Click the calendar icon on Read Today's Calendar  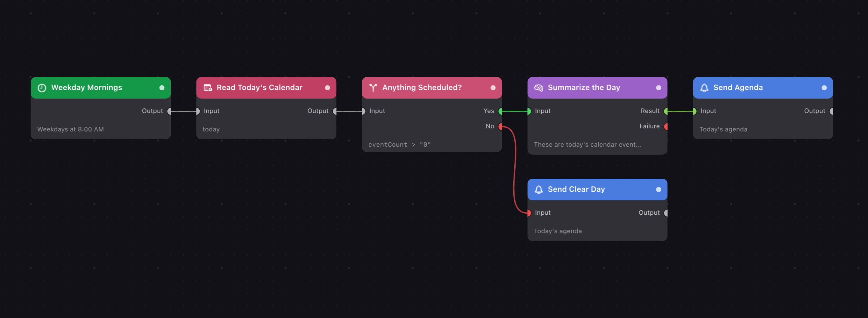[208, 88]
